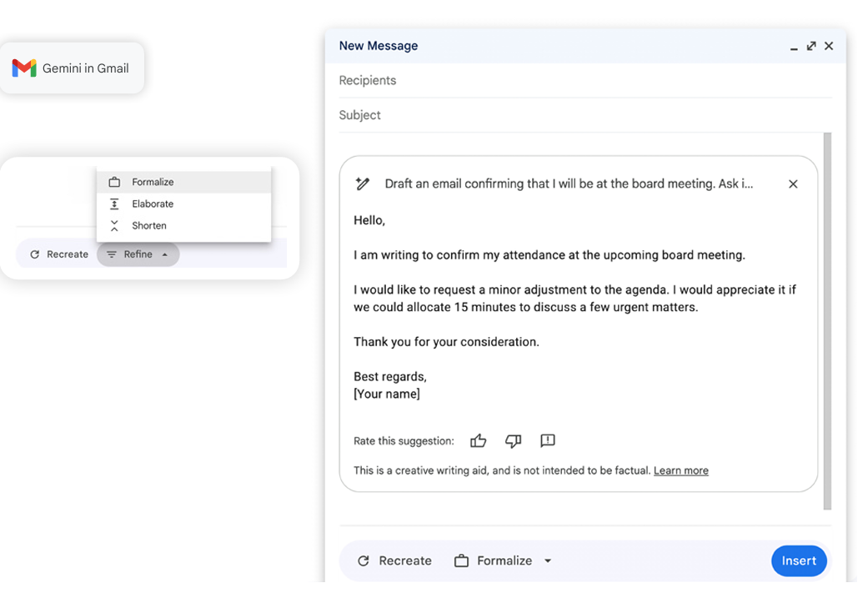Select Formalize from the Refine menu

[153, 182]
